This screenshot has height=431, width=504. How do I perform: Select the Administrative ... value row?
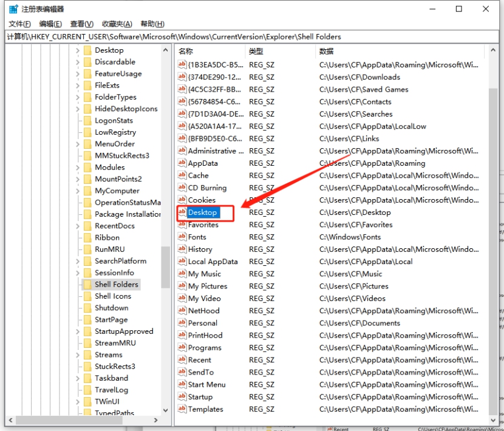pos(330,151)
